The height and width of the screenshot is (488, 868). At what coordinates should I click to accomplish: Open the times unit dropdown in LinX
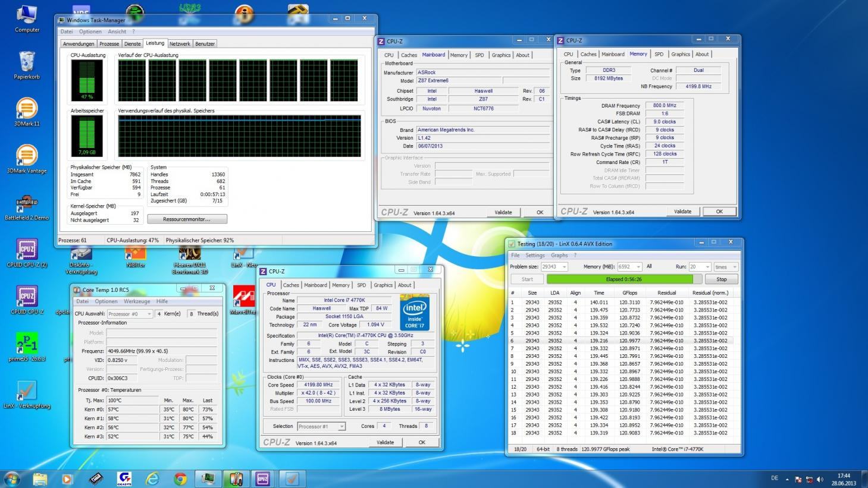click(x=726, y=267)
